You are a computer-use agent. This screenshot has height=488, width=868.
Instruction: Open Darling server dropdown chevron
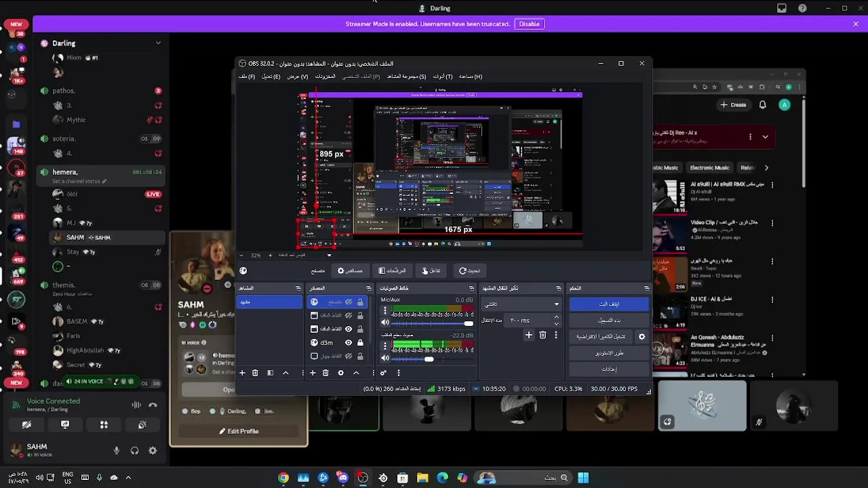pyautogui.click(x=158, y=43)
